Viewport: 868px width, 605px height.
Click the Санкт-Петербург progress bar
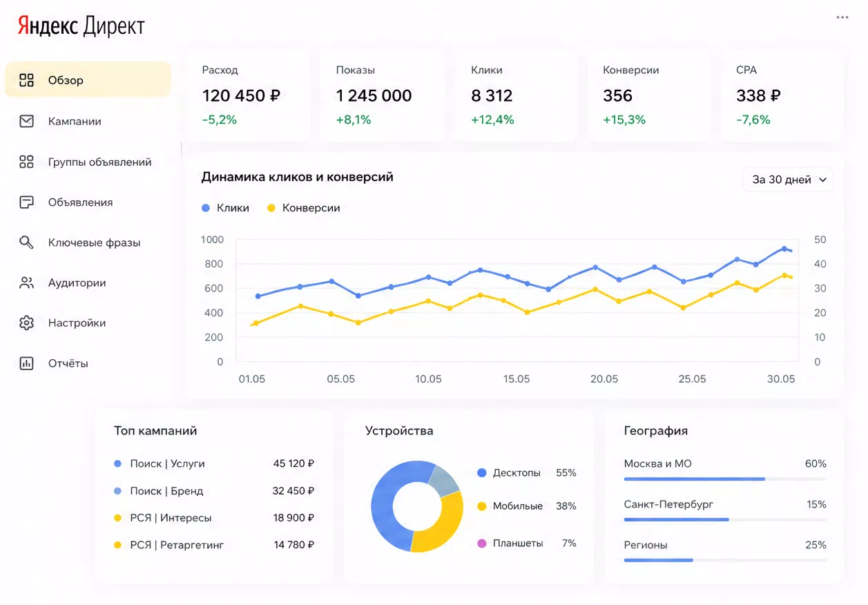point(725,519)
